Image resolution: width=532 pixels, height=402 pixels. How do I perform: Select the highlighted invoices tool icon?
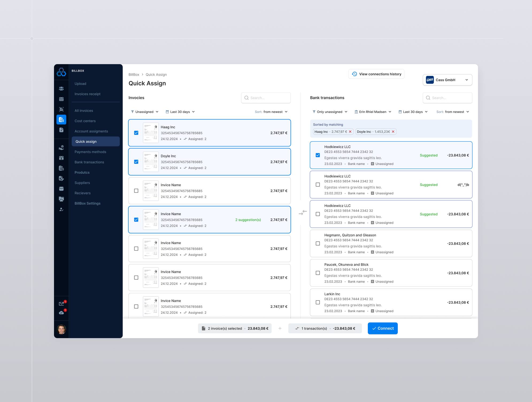coord(61,119)
